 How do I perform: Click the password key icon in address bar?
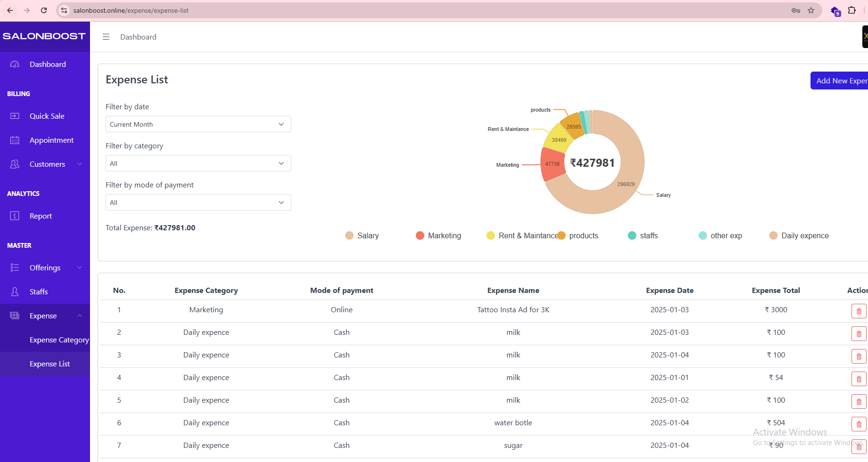tap(796, 10)
